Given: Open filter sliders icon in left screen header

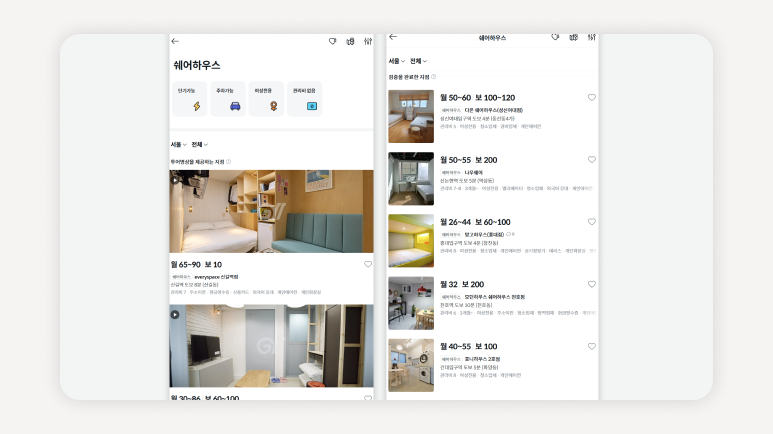Looking at the screenshot, I should tap(368, 41).
